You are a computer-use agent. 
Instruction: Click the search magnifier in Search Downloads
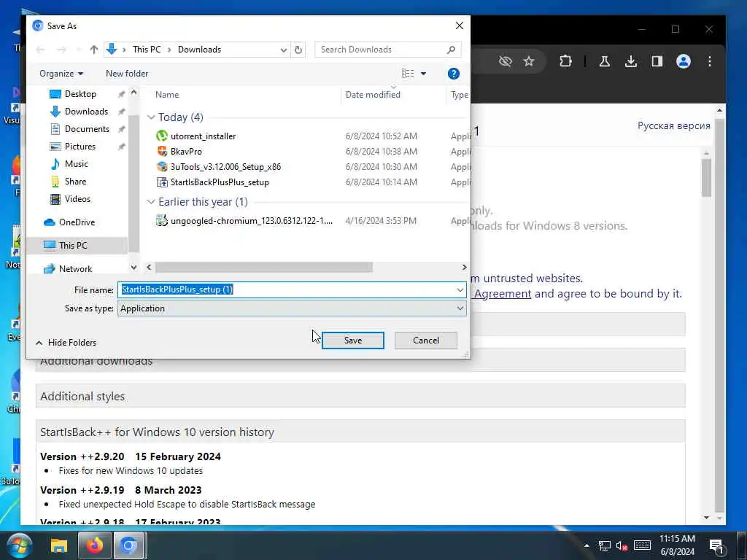[451, 50]
